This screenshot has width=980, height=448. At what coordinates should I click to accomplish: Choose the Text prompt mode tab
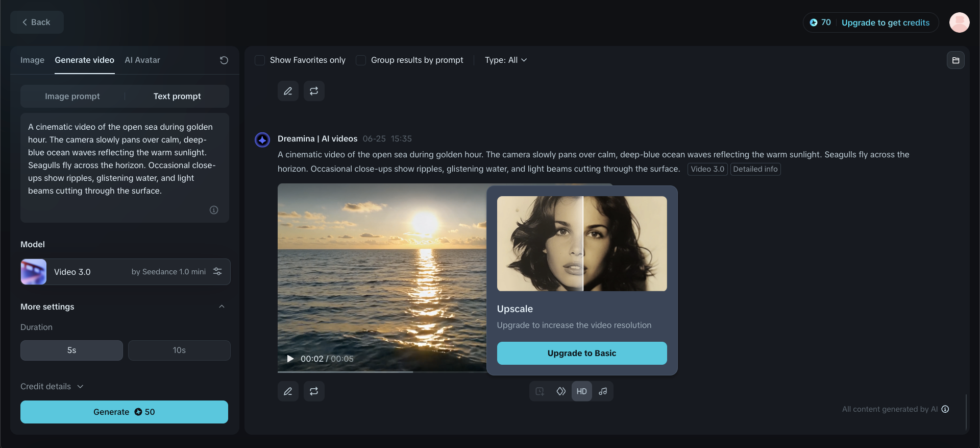click(x=177, y=96)
